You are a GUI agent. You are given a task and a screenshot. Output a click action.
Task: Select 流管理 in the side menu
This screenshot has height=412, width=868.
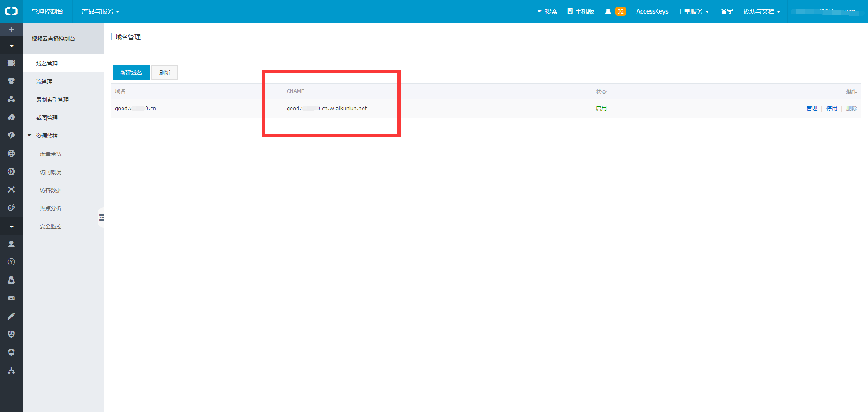pyautogui.click(x=44, y=81)
